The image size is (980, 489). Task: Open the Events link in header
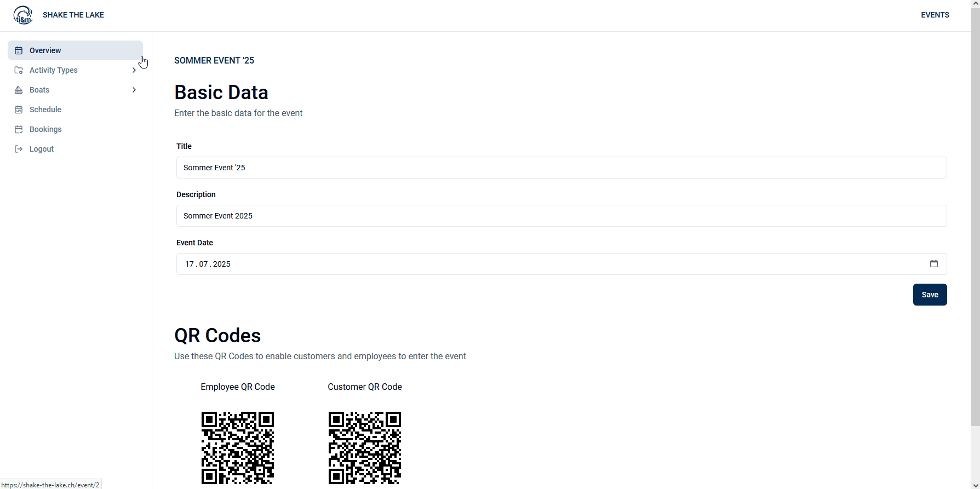click(x=935, y=15)
